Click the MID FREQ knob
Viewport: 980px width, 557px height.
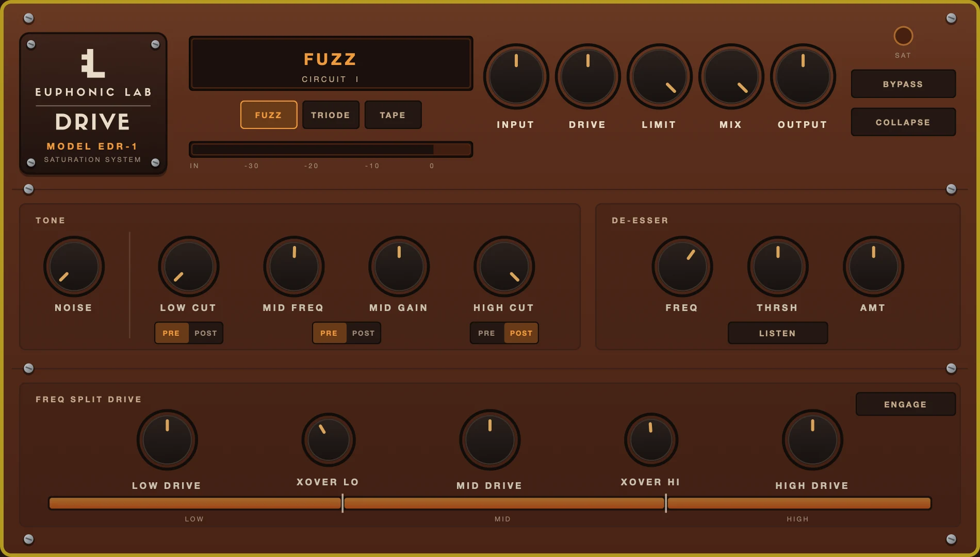pyautogui.click(x=294, y=267)
